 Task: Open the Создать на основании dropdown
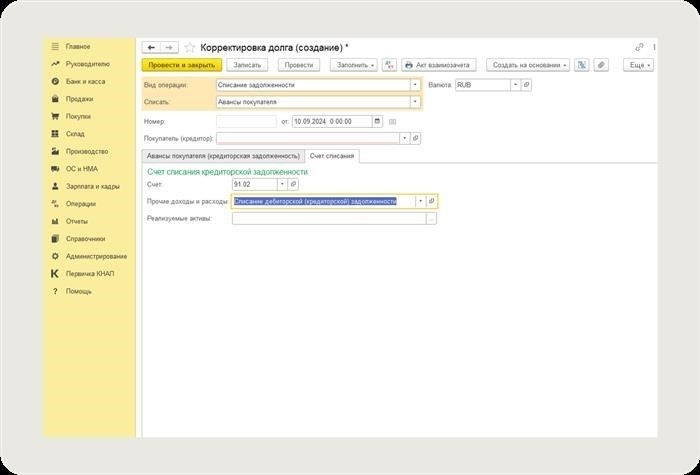528,65
